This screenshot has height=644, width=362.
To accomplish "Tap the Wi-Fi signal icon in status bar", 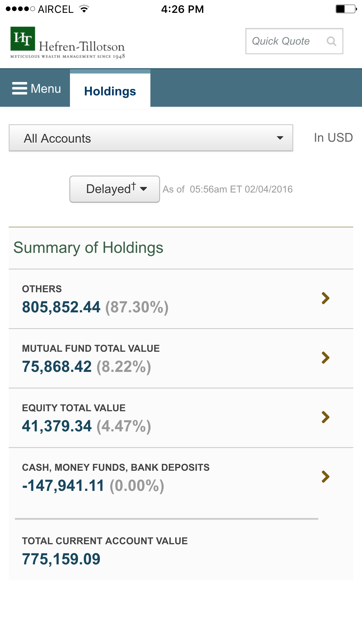I will coord(84,9).
